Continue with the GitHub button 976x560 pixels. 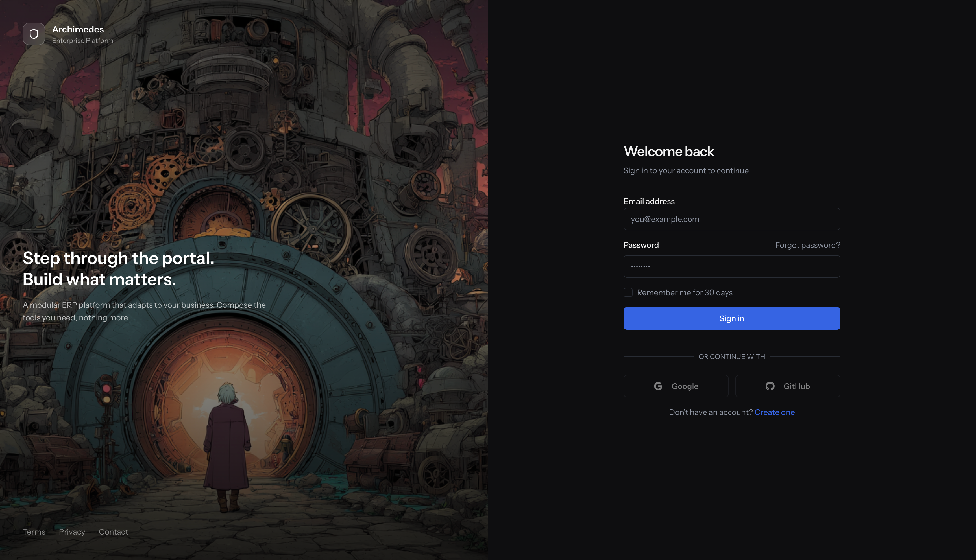point(788,386)
